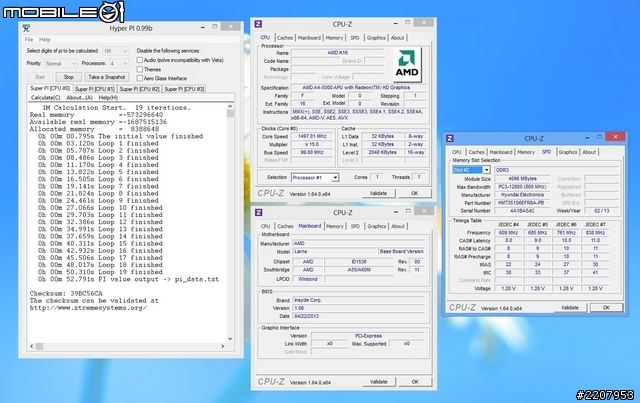This screenshot has height=403, width=640.
Task: Click OK in the top CPU-Z window
Action: tap(415, 193)
